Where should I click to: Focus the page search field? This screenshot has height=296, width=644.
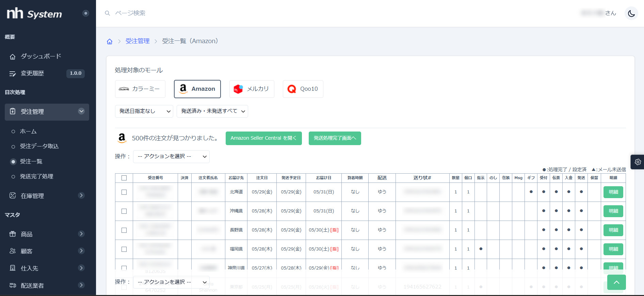coord(130,13)
